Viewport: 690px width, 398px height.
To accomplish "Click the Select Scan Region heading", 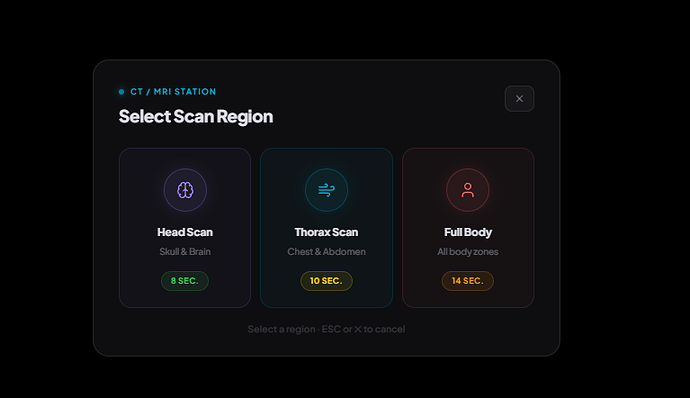I will coord(196,117).
